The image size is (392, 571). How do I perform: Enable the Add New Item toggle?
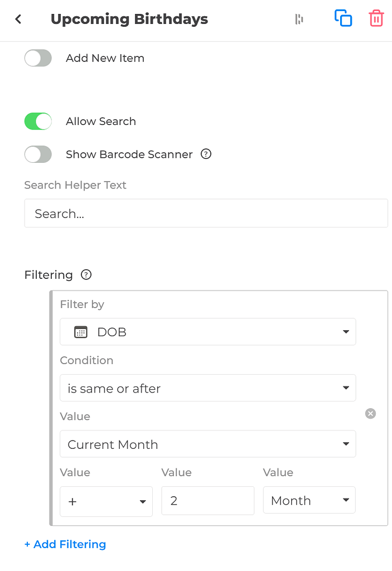37,57
